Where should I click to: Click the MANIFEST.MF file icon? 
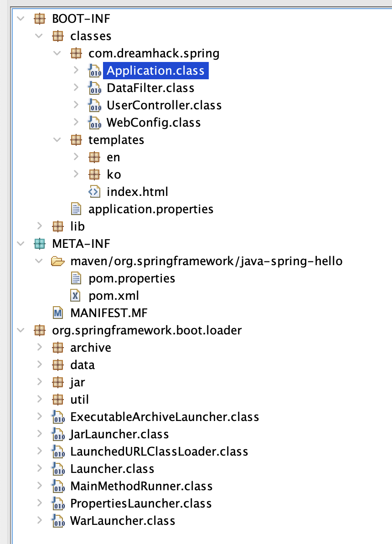pos(58,313)
